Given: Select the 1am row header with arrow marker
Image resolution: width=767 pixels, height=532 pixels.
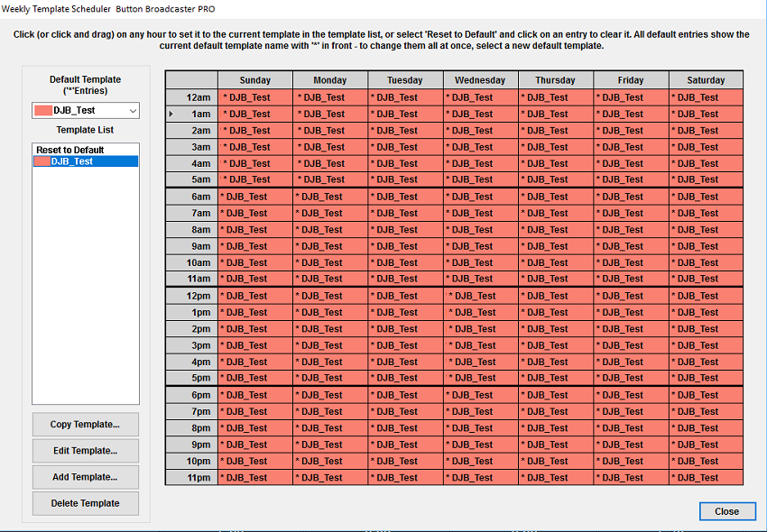Looking at the screenshot, I should pyautogui.click(x=191, y=114).
